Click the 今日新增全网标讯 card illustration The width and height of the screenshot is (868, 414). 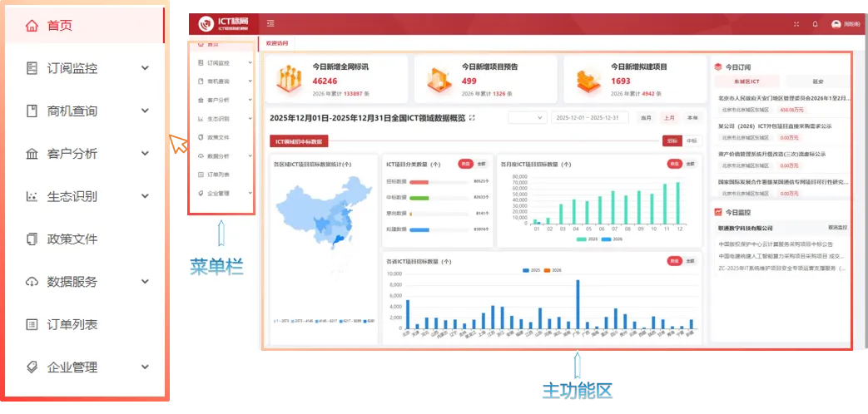point(289,79)
